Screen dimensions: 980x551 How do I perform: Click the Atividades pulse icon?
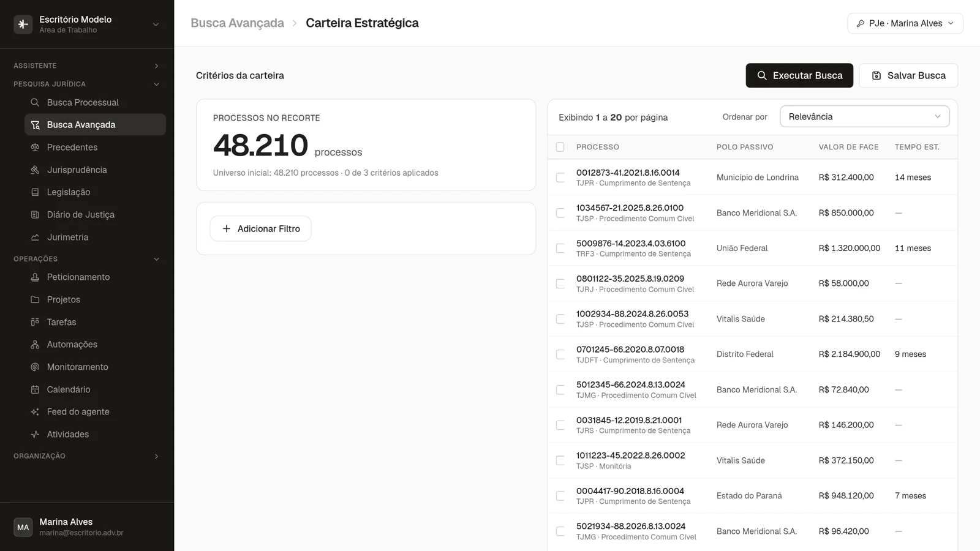pos(35,434)
